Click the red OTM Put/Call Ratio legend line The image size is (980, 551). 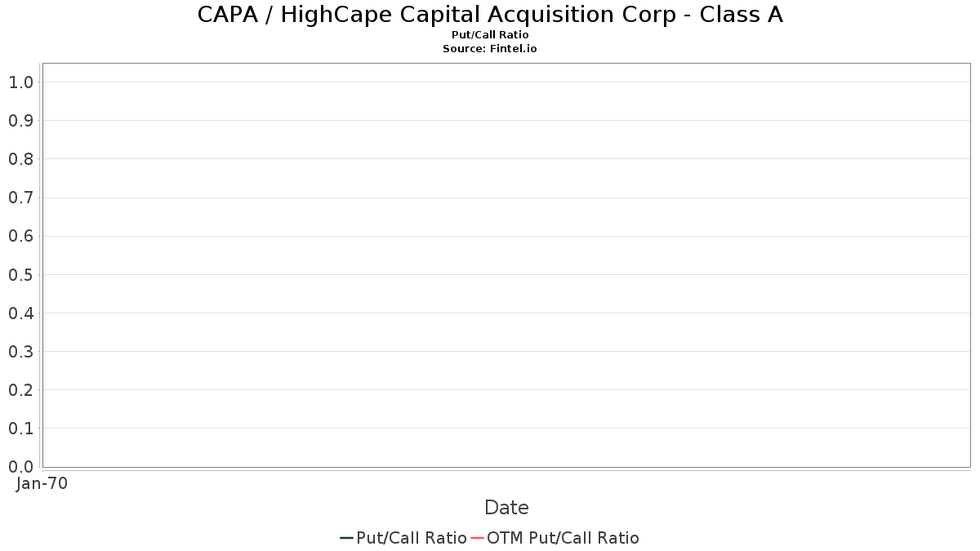coord(477,538)
